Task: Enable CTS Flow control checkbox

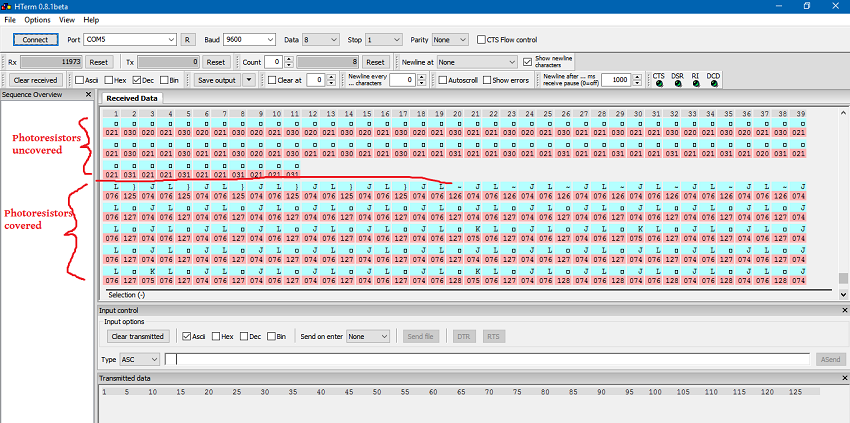Action: coord(481,40)
